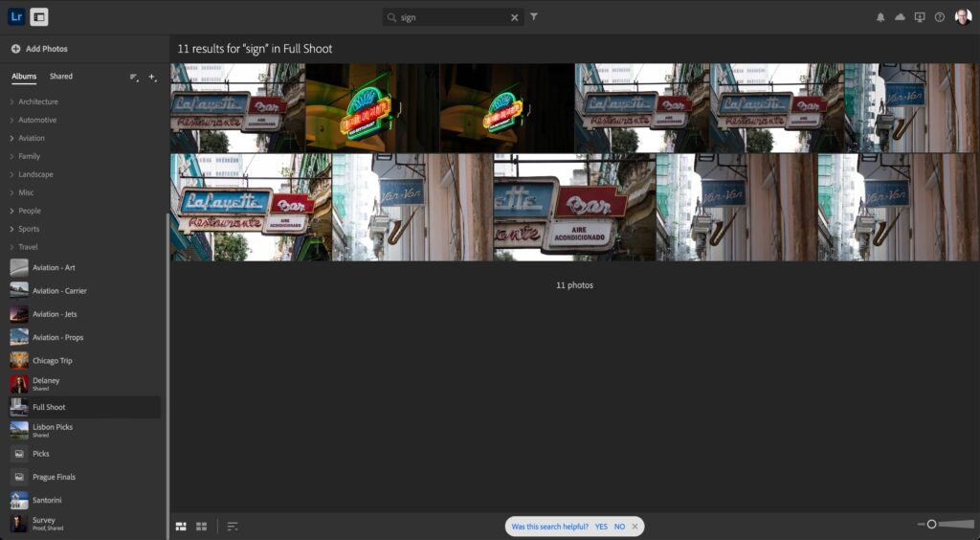This screenshot has width=980, height=540.
Task: Open the help question mark
Action: (940, 17)
